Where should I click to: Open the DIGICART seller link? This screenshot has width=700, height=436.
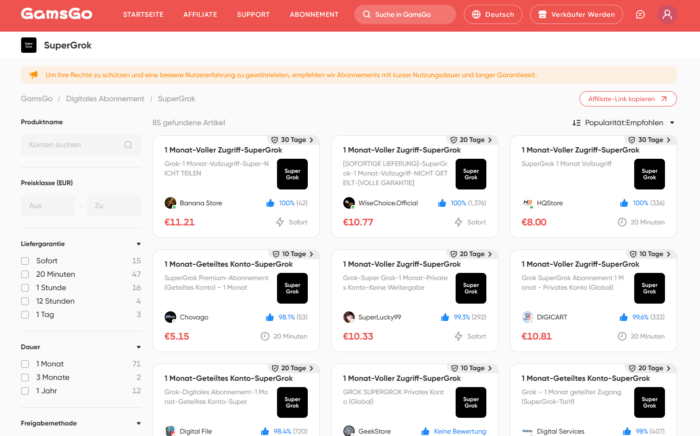(x=552, y=317)
